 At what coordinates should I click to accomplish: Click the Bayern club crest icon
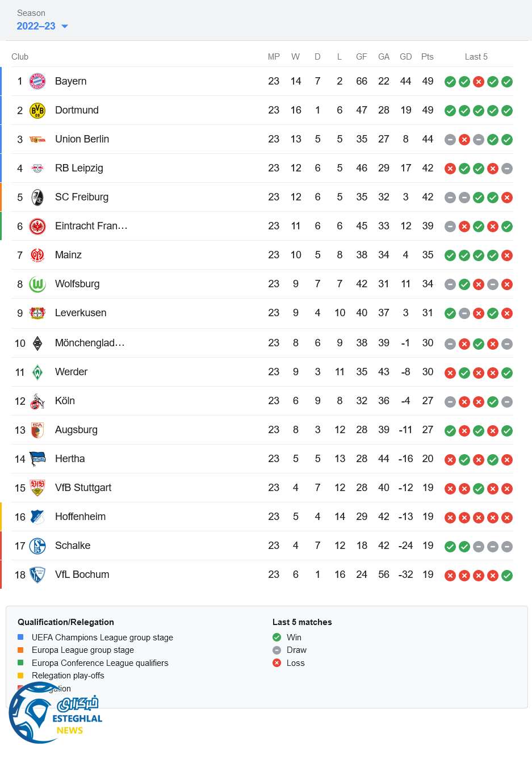[37, 81]
